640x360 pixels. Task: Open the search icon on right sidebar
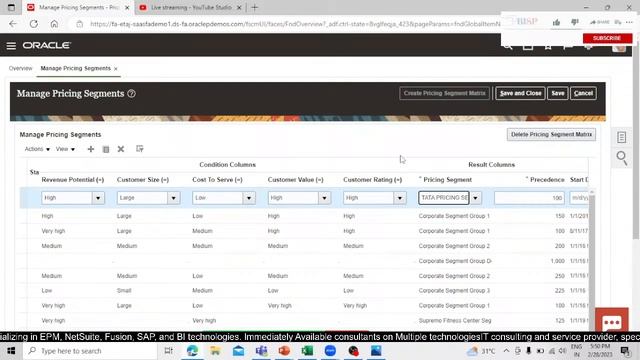[x=622, y=158]
